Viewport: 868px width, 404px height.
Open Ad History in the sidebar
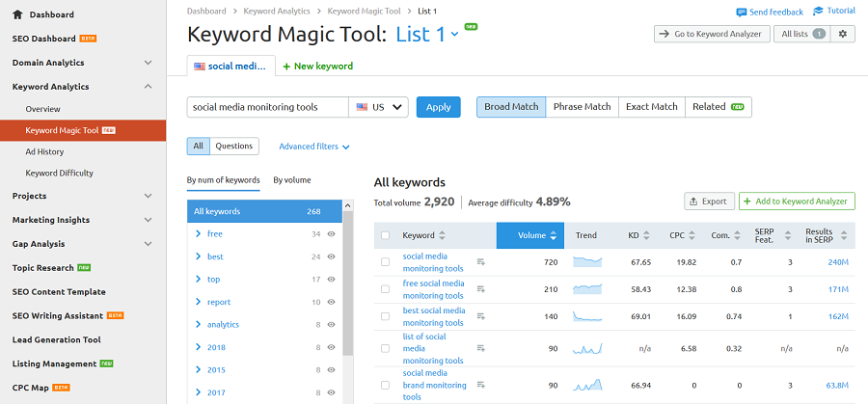44,151
